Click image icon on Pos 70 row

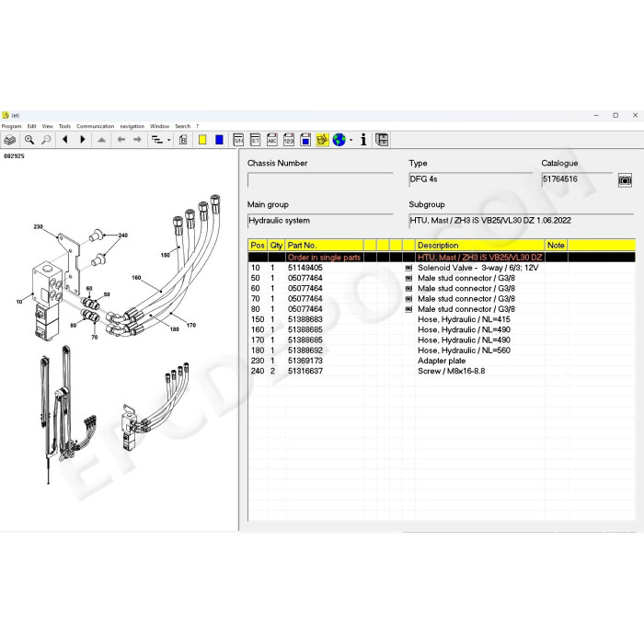pos(408,299)
